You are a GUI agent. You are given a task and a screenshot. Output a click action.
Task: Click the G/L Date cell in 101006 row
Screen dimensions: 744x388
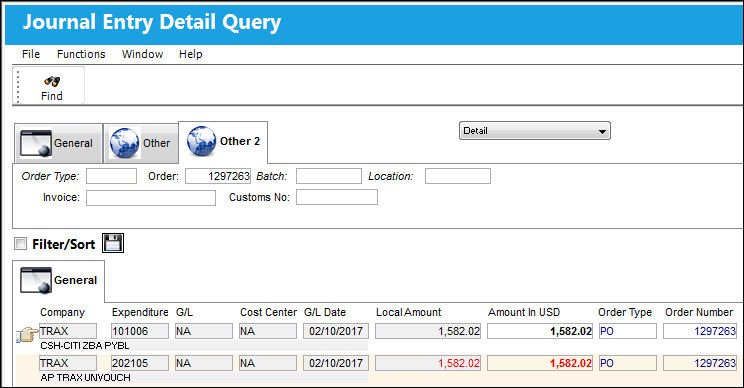coord(336,331)
